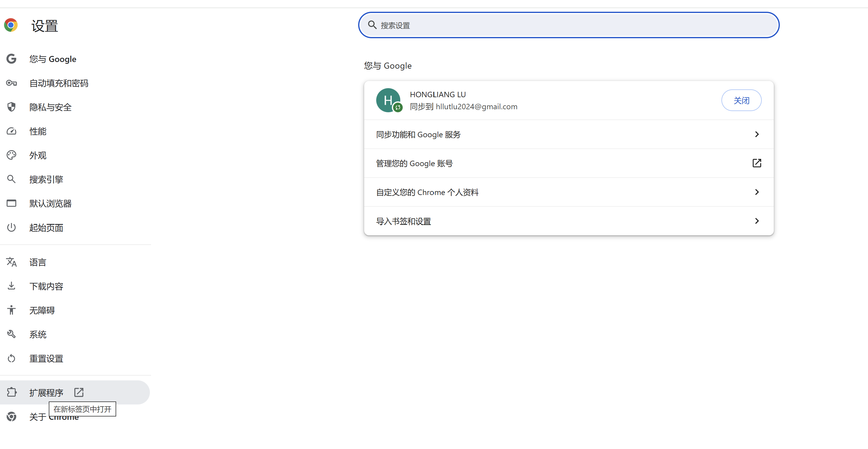Screen dimensions: 868x449
Task: Click the open-in-new-tab icon beside 扩展程序
Action: coord(79,392)
